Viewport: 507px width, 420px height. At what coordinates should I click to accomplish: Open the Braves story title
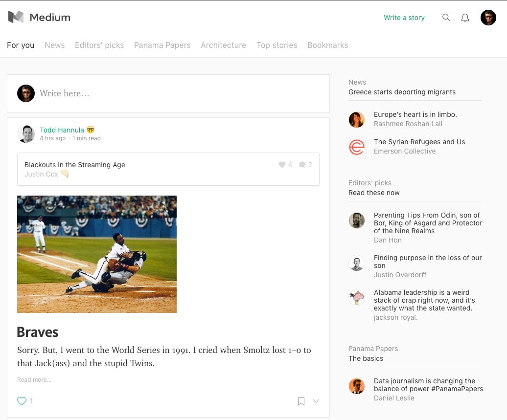[x=38, y=332]
